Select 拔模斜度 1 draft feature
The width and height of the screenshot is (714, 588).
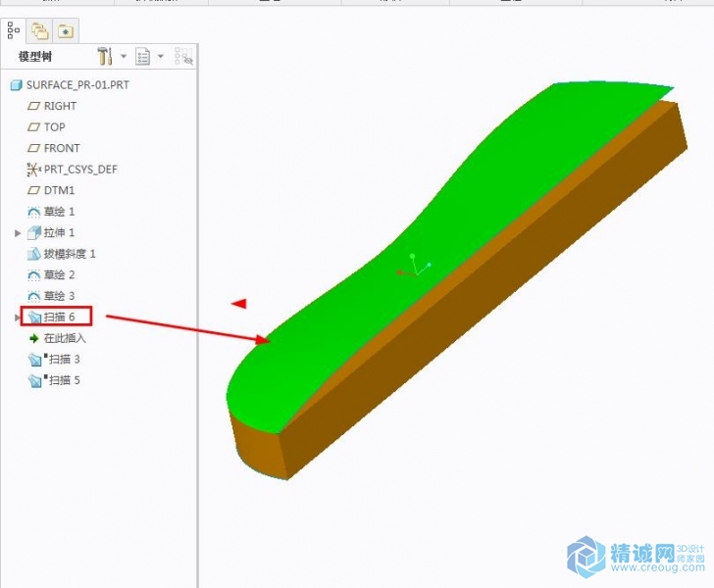[70, 254]
